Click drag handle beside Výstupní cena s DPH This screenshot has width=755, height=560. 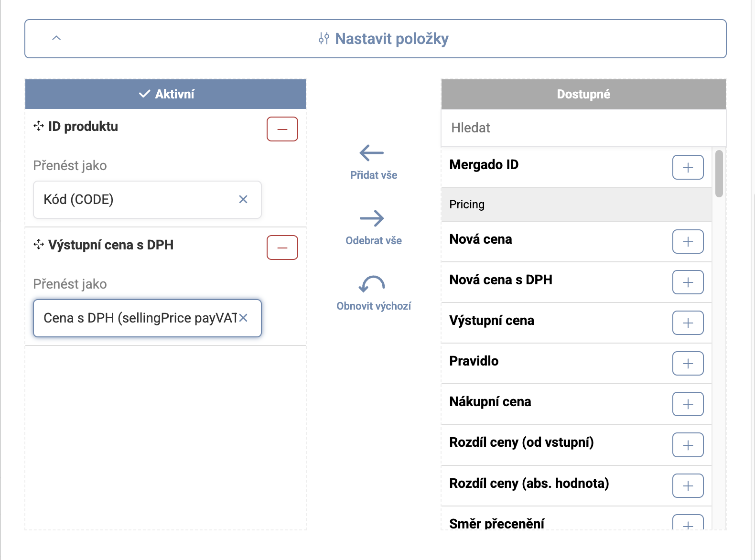pos(39,245)
